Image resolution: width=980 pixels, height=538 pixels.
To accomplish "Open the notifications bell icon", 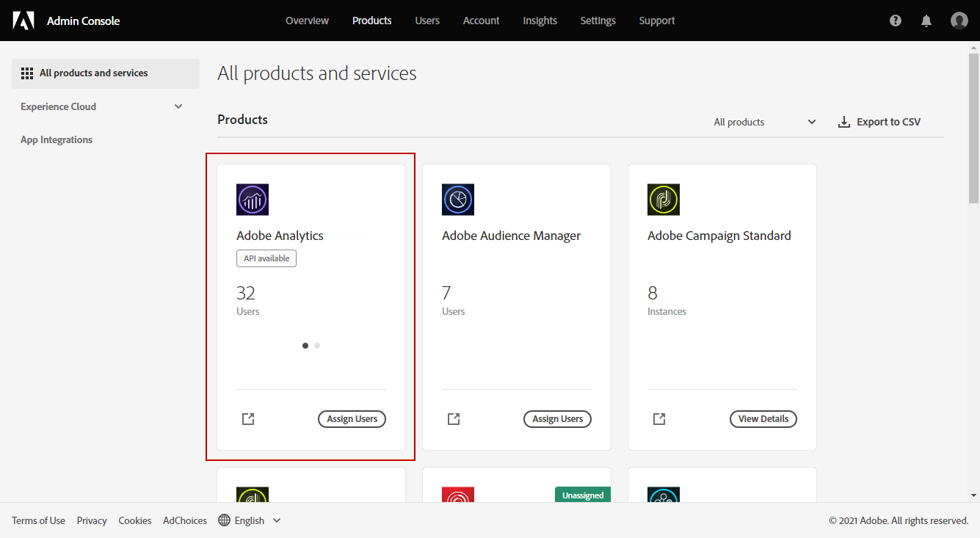I will pos(926,21).
